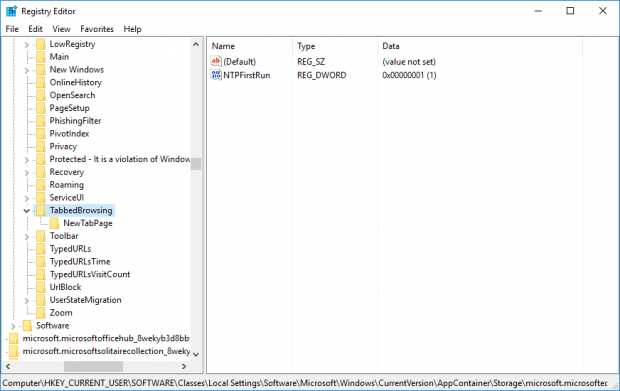Click the TabbedBrowsing folder icon

point(41,210)
